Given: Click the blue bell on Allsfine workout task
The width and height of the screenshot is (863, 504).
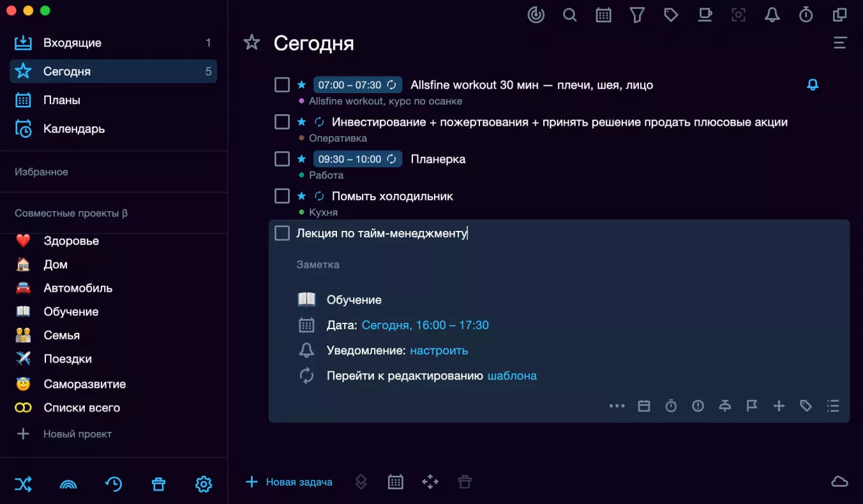Looking at the screenshot, I should (x=813, y=85).
